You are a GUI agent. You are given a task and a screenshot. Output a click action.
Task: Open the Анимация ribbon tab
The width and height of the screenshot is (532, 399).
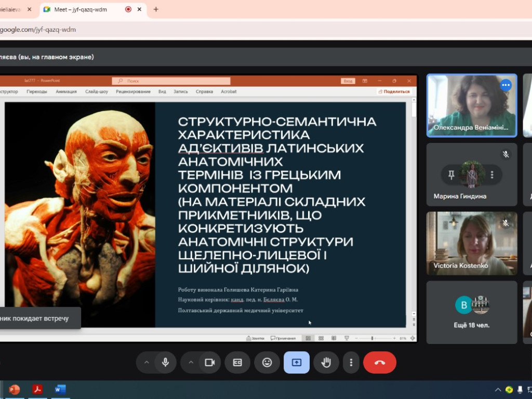pyautogui.click(x=66, y=91)
